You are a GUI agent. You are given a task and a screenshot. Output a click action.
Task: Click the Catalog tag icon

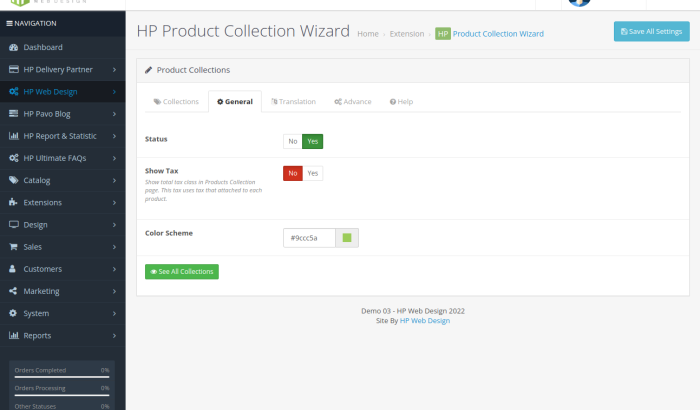point(13,180)
